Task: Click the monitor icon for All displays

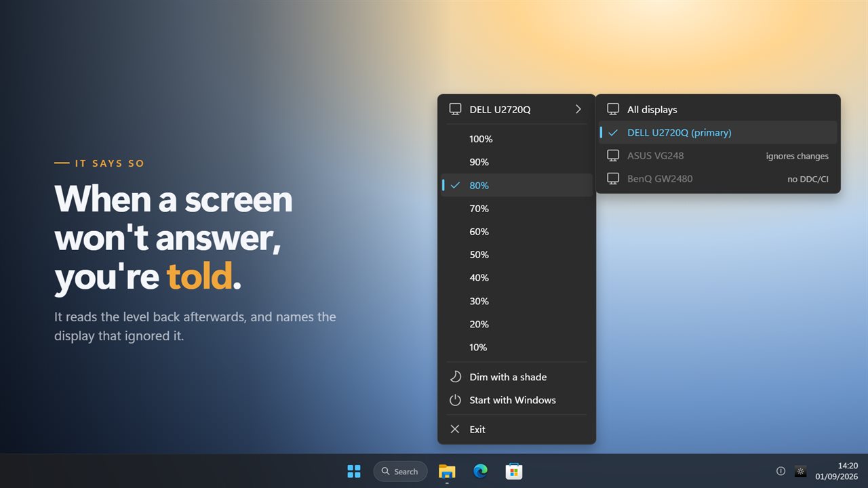Action: click(613, 109)
